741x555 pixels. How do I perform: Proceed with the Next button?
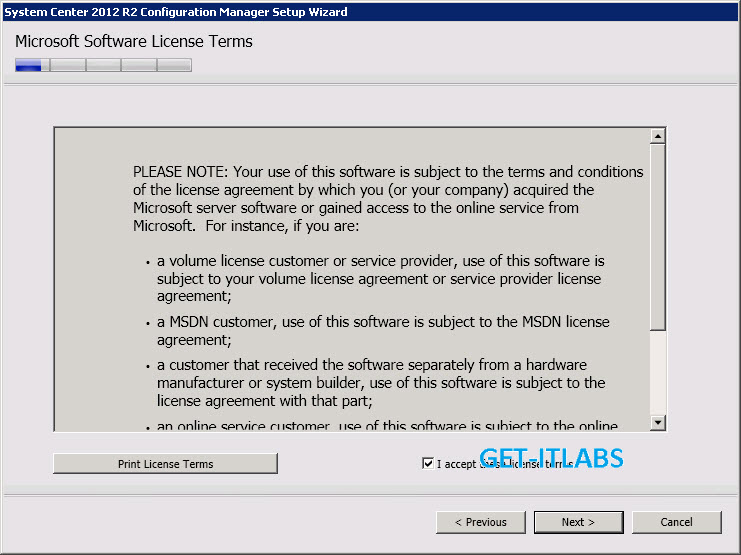(x=578, y=522)
